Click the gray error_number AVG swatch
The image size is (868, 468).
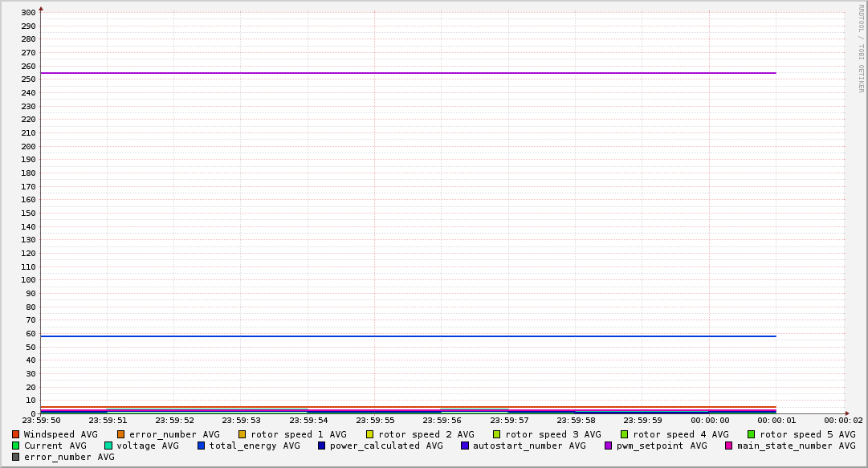16,457
